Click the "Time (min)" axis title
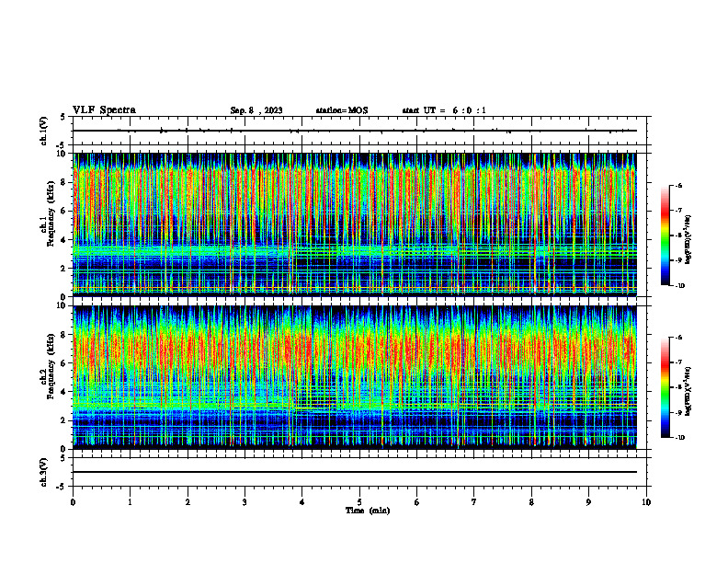728x563 pixels. [368, 511]
